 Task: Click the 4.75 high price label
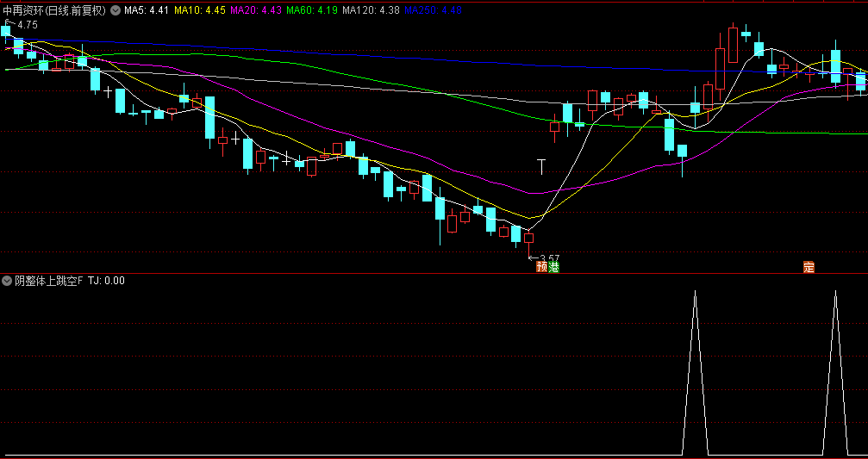[27, 25]
